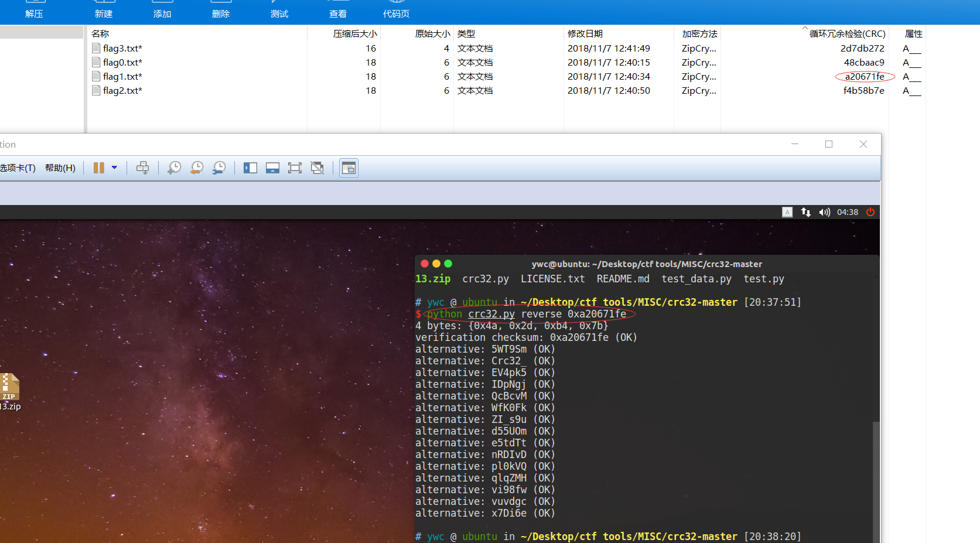Enter full screen mode in VMware toolbar
The image size is (980, 543).
295,168
